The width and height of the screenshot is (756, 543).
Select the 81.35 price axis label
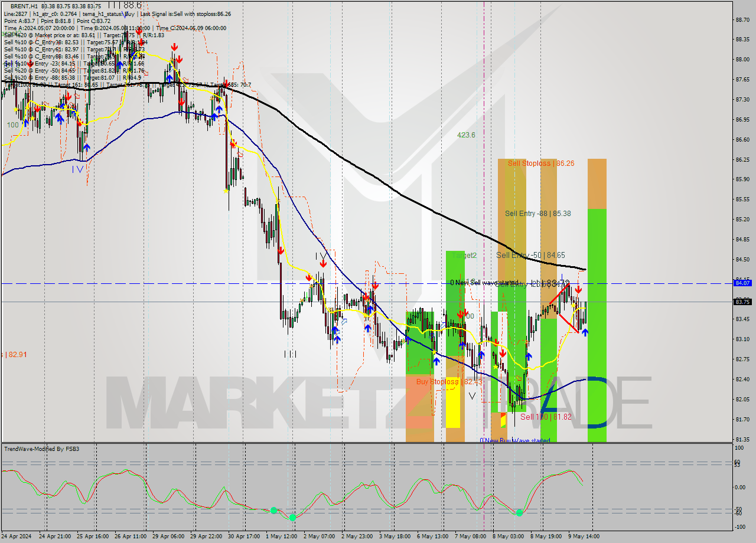(743, 439)
